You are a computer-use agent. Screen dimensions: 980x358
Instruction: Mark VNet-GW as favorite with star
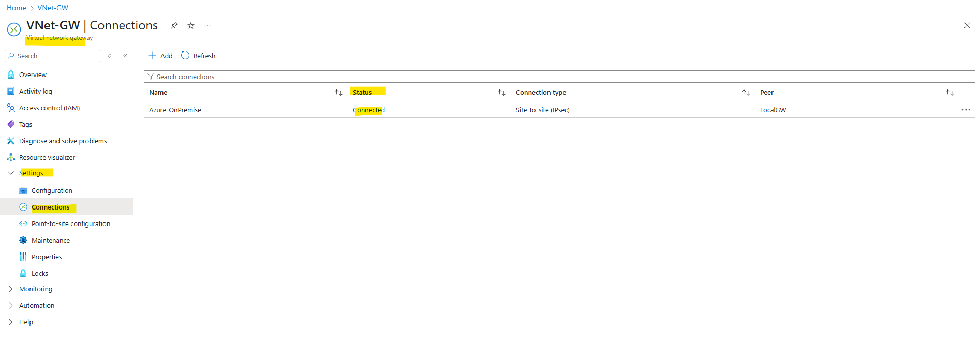pyautogui.click(x=191, y=25)
